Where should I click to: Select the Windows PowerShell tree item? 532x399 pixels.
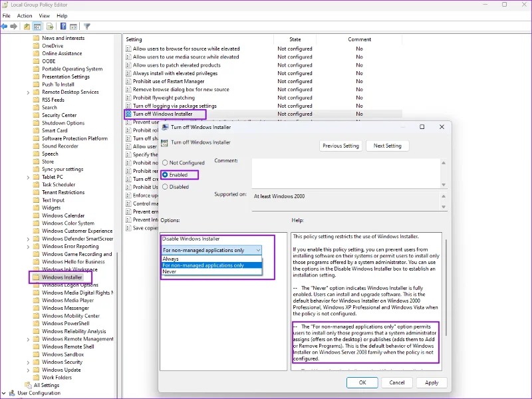(x=65, y=324)
